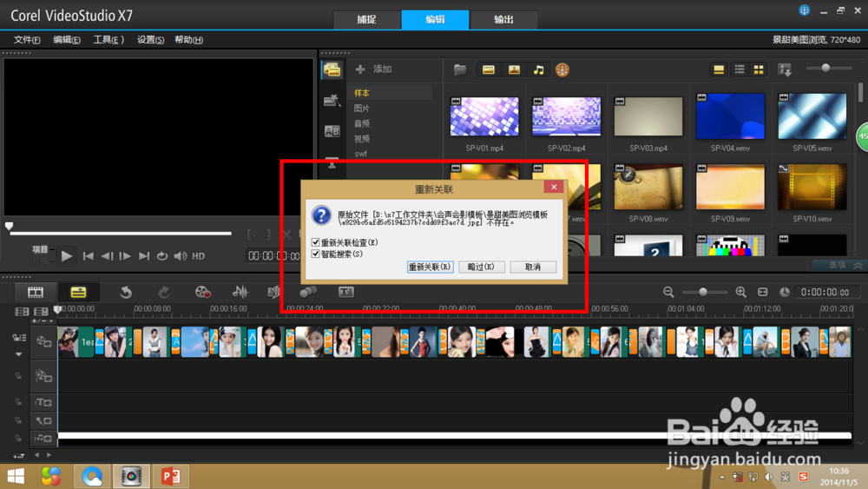
Task: Open the sort clips in library icon
Action: pyautogui.click(x=785, y=69)
